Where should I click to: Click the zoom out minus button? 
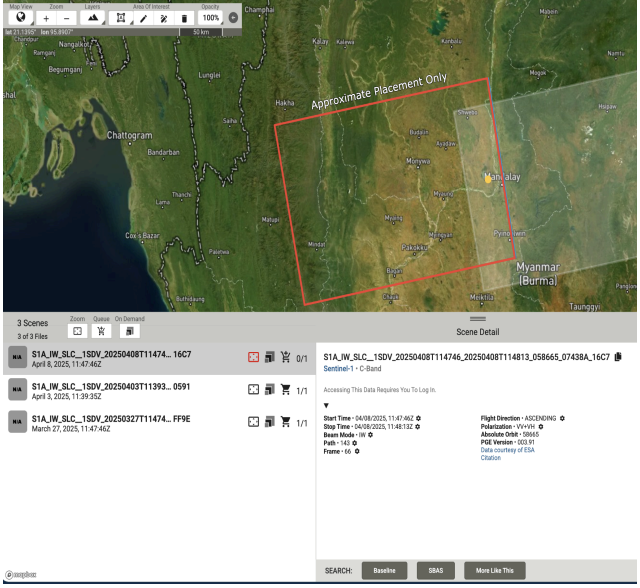[66, 18]
